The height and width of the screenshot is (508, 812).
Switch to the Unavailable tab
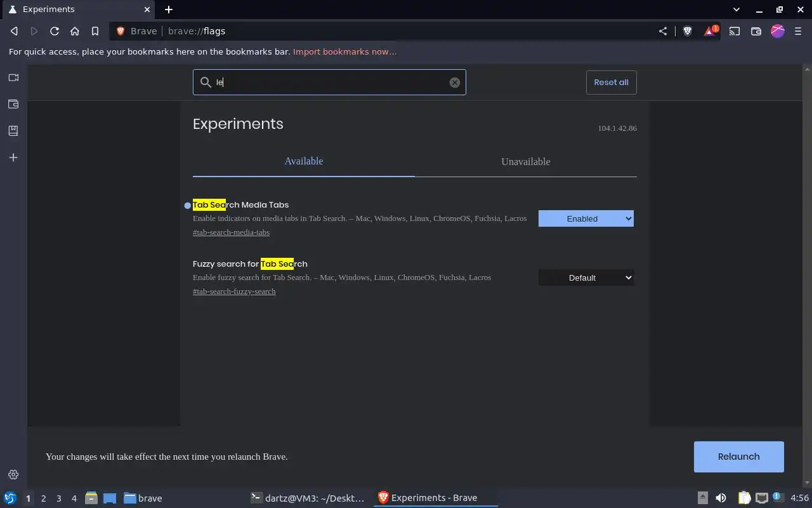tap(526, 161)
